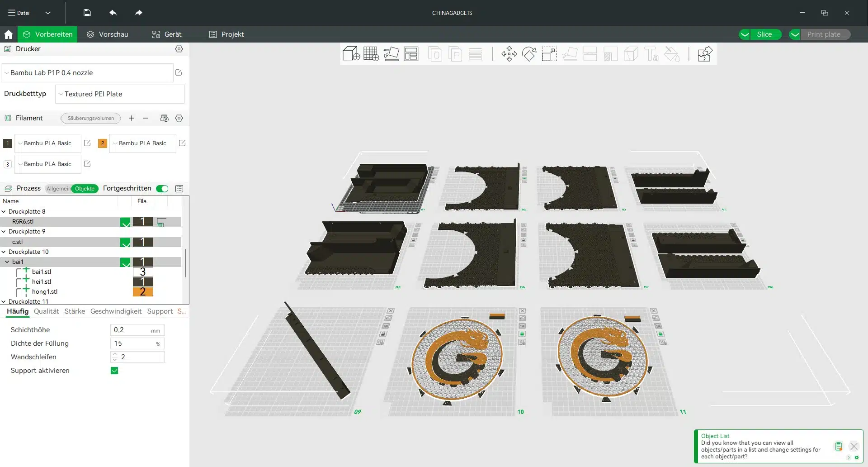Open the Slice button dropdown arrow
Screen dimensions: 868x467
coord(745,34)
